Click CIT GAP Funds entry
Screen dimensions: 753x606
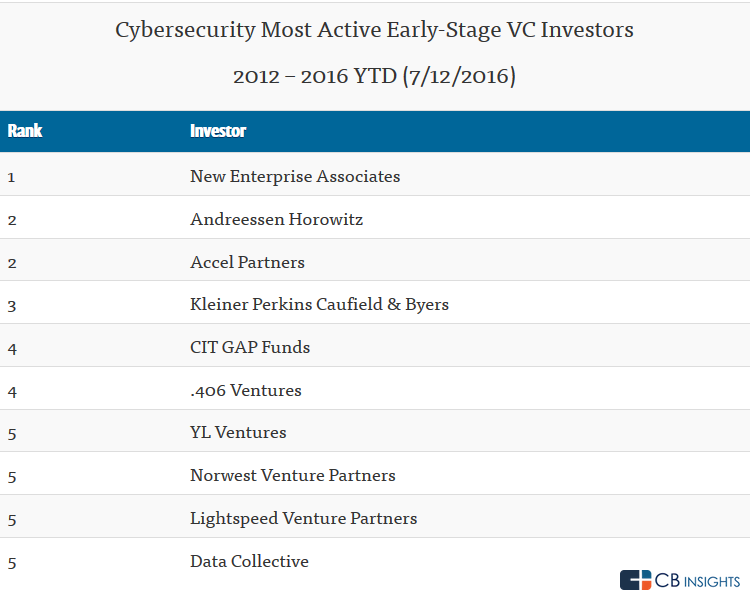(x=250, y=347)
